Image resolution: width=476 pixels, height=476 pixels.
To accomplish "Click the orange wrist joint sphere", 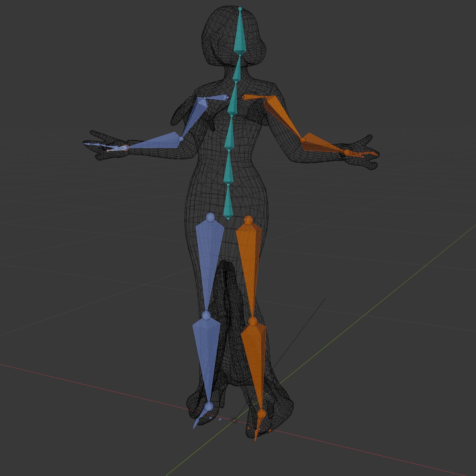I will click(347, 152).
